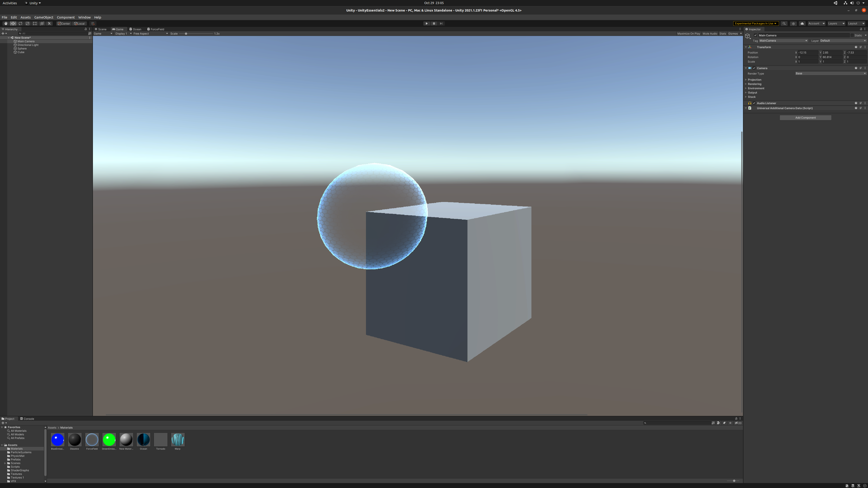Open the Window menu
The image size is (868, 488).
click(84, 17)
